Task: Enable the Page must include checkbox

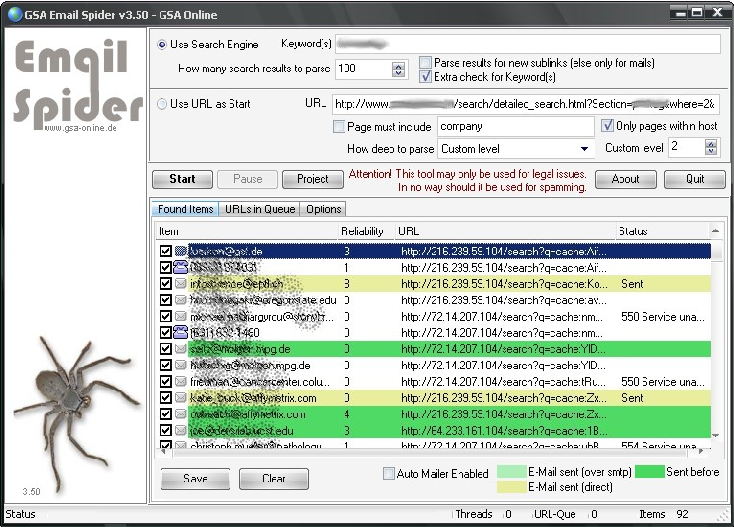Action: click(x=338, y=127)
